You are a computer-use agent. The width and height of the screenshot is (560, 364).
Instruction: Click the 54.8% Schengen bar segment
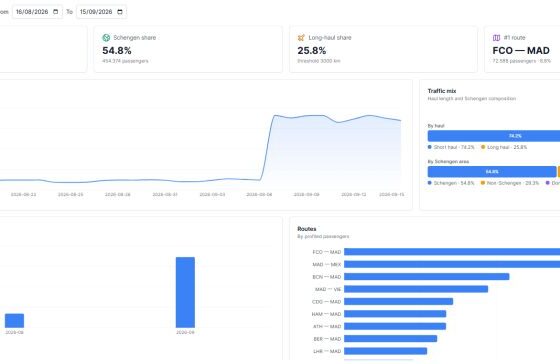[x=492, y=172]
